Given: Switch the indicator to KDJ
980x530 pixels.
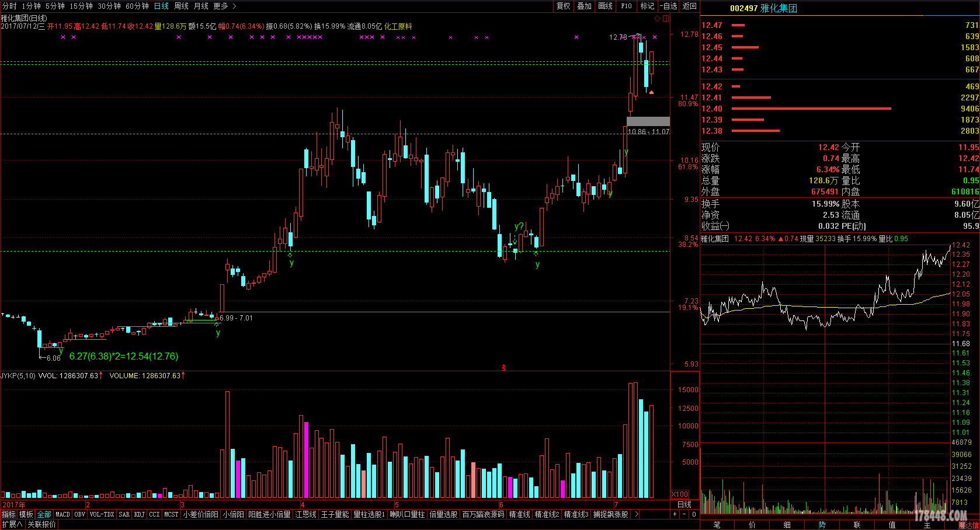Looking at the screenshot, I should 139,514.
